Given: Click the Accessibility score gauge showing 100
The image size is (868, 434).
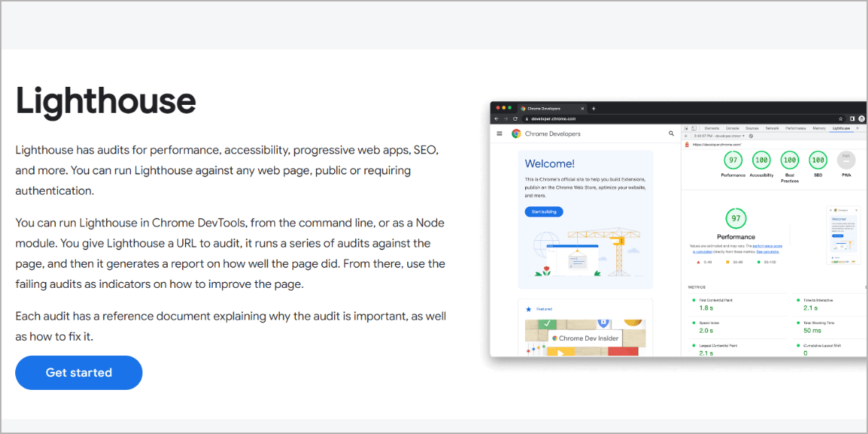Looking at the screenshot, I should (761, 161).
